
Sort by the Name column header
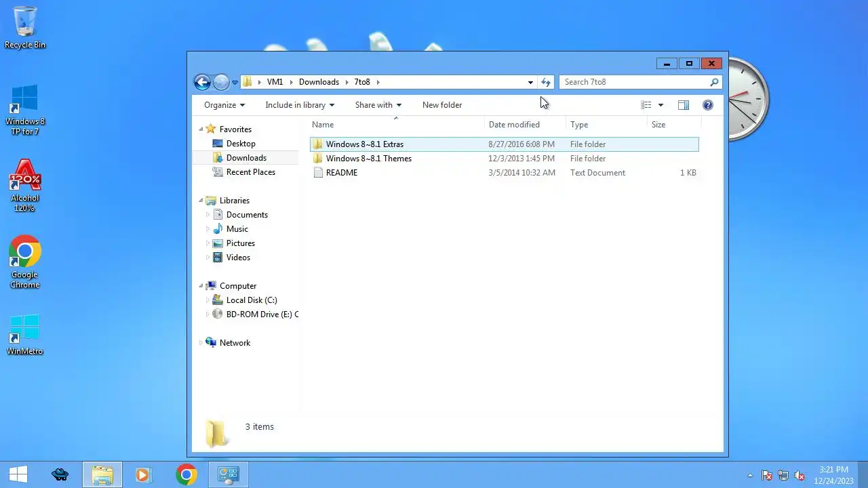(x=397, y=125)
